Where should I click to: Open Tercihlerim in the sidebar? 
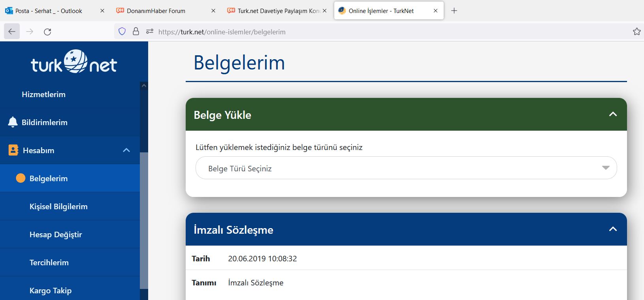(x=70, y=262)
